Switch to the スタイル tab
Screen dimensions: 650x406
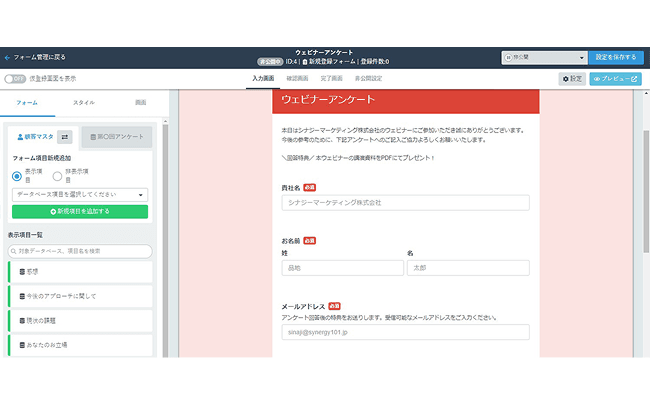pos(84,102)
